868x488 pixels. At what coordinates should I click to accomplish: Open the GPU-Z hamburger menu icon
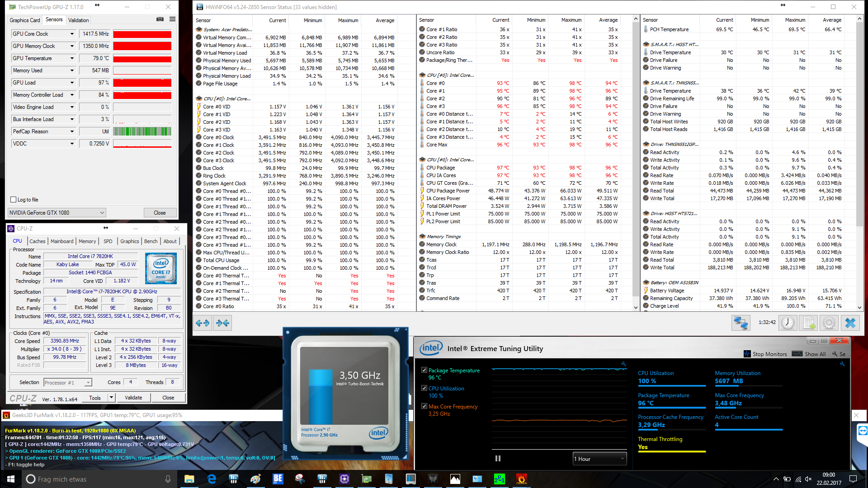pyautogui.click(x=172, y=19)
